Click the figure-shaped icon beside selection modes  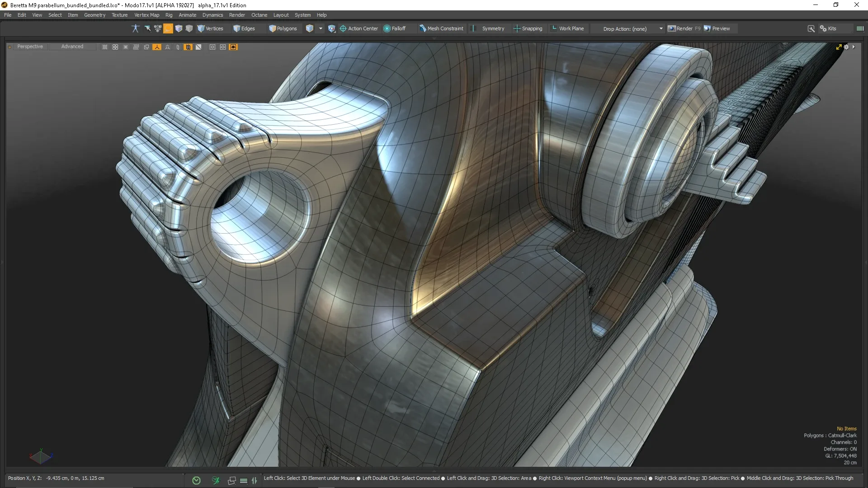click(x=135, y=28)
